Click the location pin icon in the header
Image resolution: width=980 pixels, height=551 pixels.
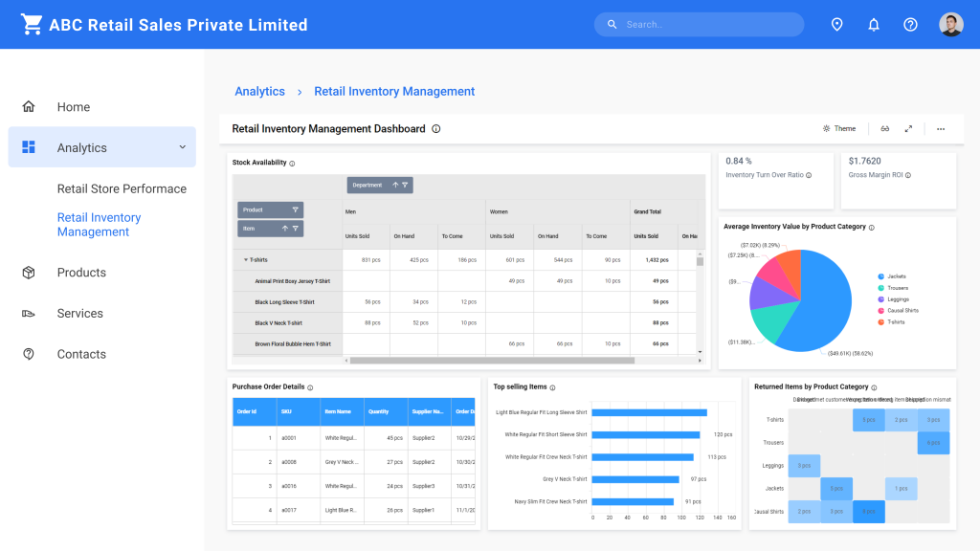836,24
